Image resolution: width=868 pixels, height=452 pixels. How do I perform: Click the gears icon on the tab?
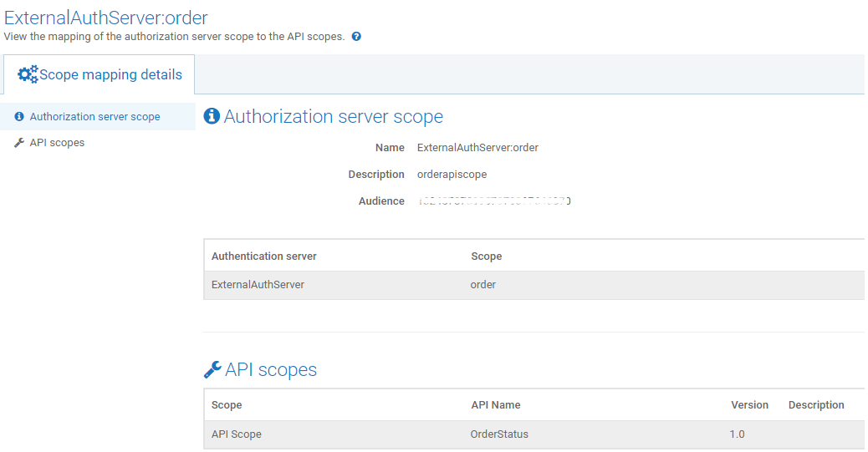28,74
